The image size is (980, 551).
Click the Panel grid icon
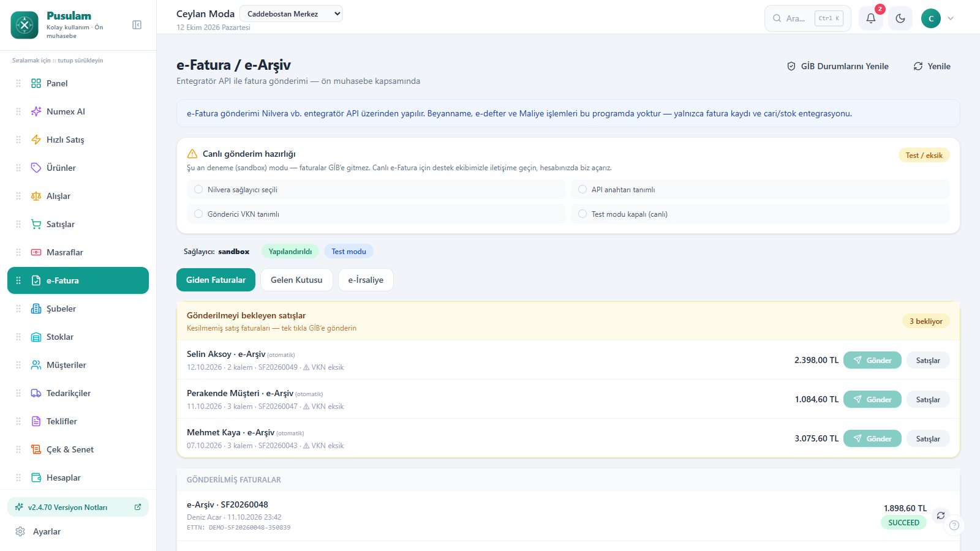pos(36,83)
